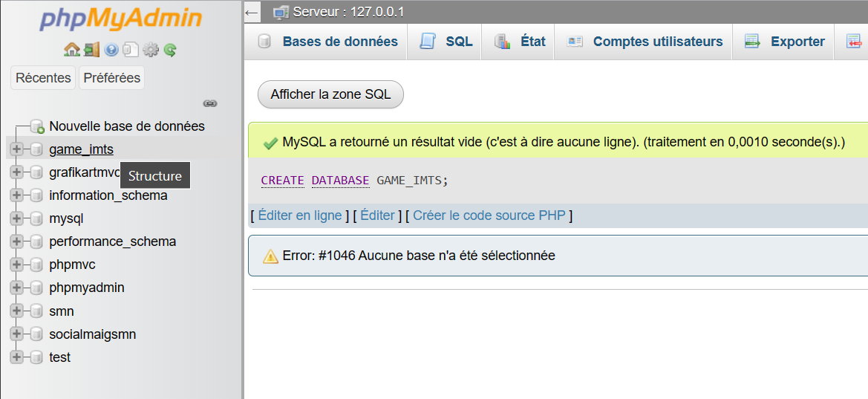Click the log out door icon
This screenshot has width=868, height=399.
pyautogui.click(x=91, y=50)
